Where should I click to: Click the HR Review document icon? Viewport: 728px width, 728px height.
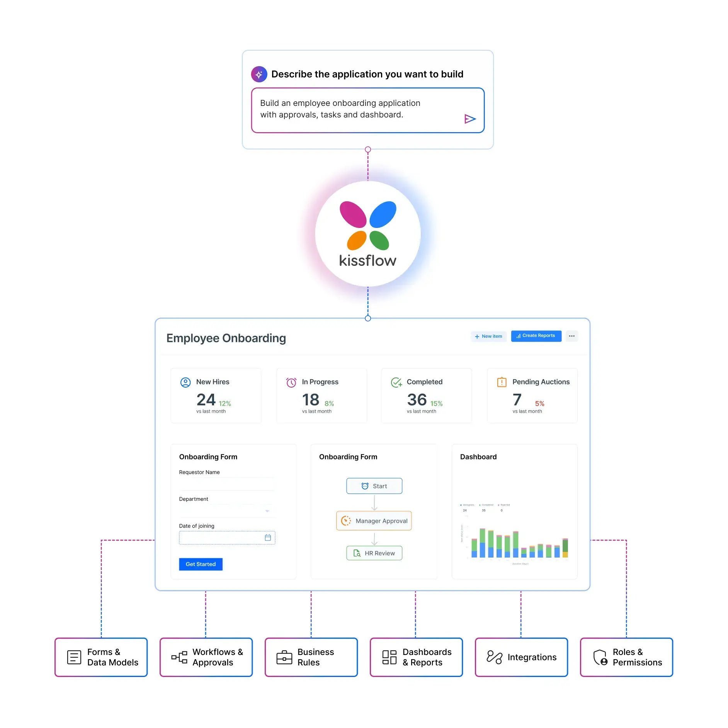(357, 553)
